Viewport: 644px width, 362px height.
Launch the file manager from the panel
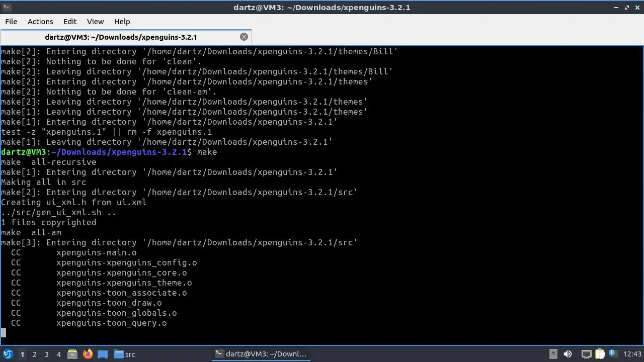point(72,354)
